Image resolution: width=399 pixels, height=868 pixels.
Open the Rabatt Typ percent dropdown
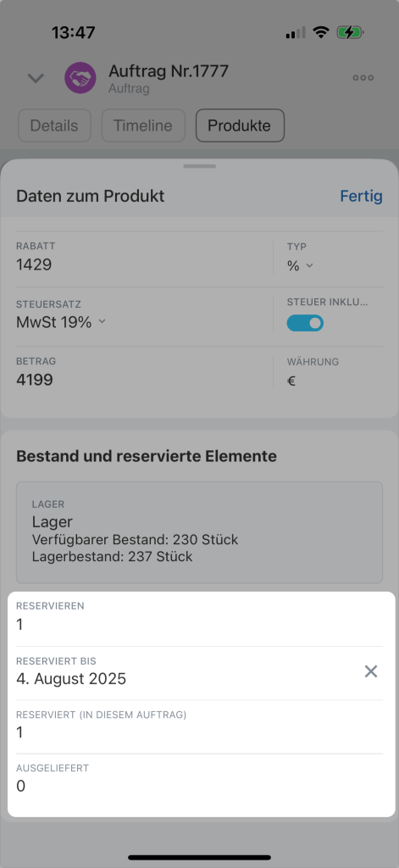[x=301, y=265]
